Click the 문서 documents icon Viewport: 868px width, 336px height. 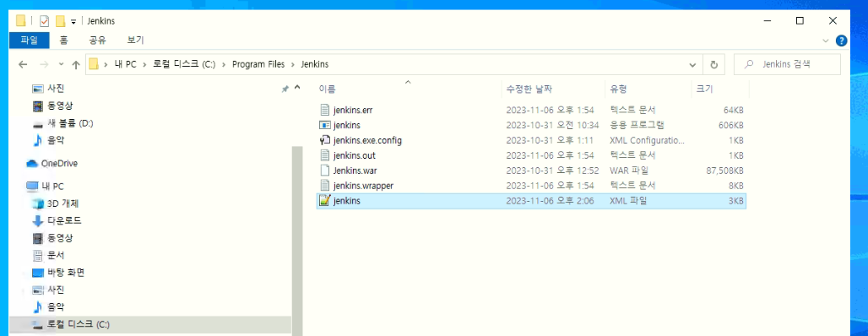pyautogui.click(x=38, y=255)
